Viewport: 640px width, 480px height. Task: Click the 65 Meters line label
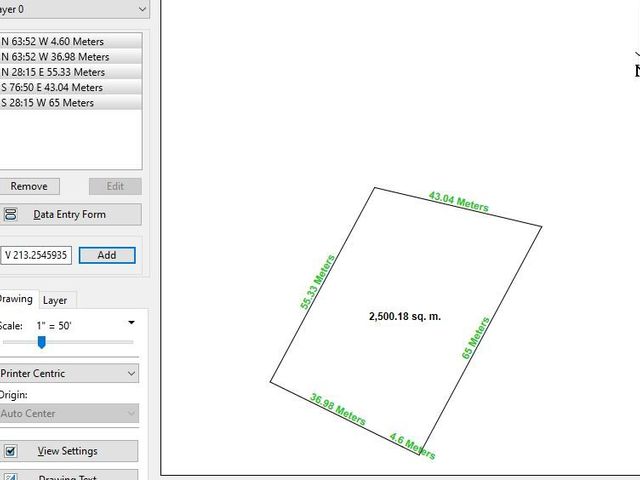pyautogui.click(x=476, y=338)
